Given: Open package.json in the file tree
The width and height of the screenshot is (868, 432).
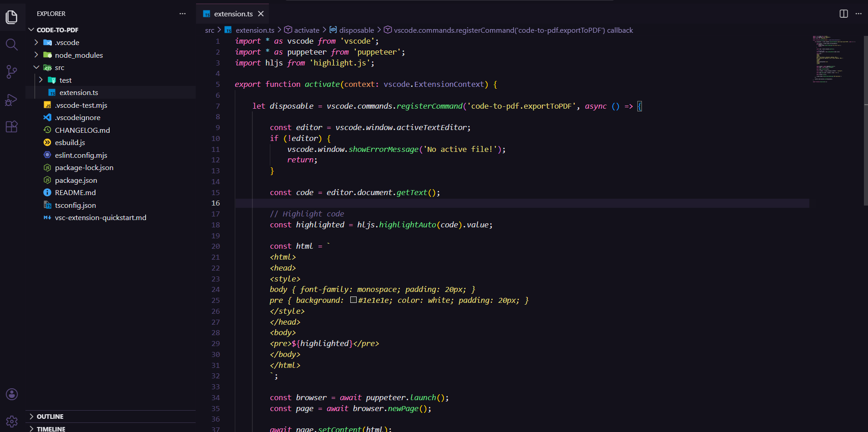Looking at the screenshot, I should pos(111,180).
